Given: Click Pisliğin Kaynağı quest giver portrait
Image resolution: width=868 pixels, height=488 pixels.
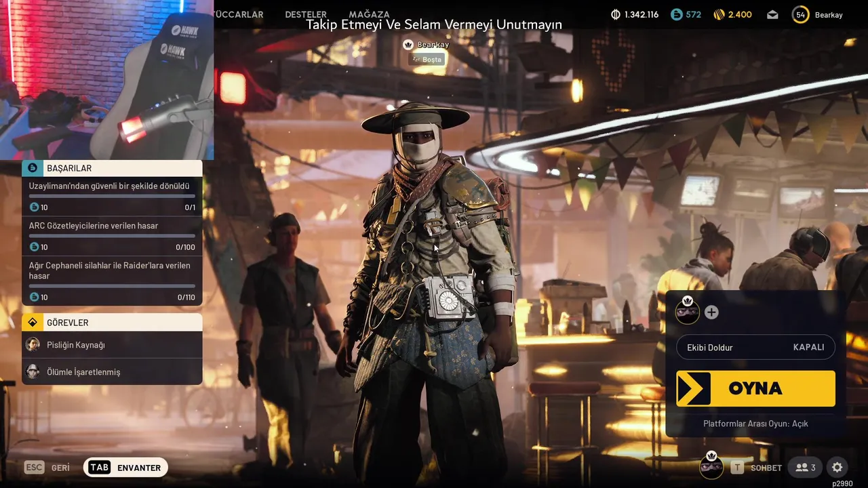Looking at the screenshot, I should (x=33, y=344).
